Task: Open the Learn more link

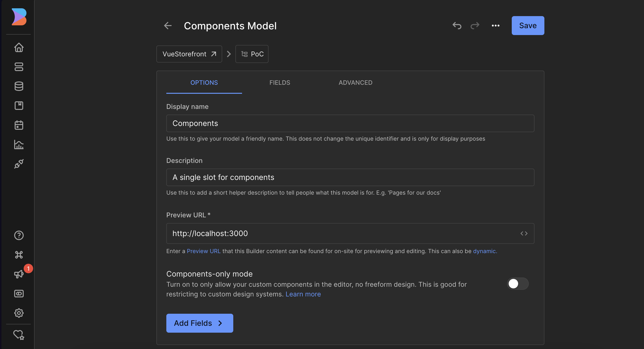Action: 303,294
